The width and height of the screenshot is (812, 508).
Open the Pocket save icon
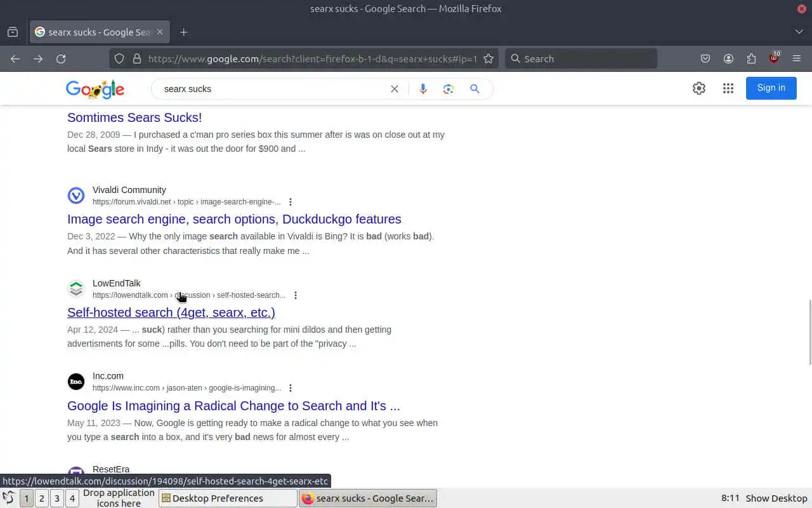coord(705,58)
